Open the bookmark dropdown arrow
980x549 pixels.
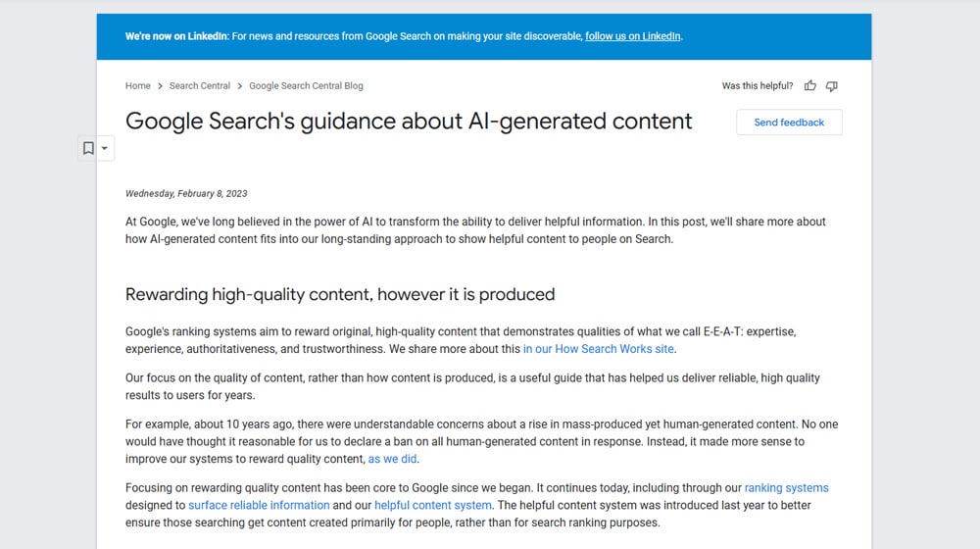click(x=105, y=148)
